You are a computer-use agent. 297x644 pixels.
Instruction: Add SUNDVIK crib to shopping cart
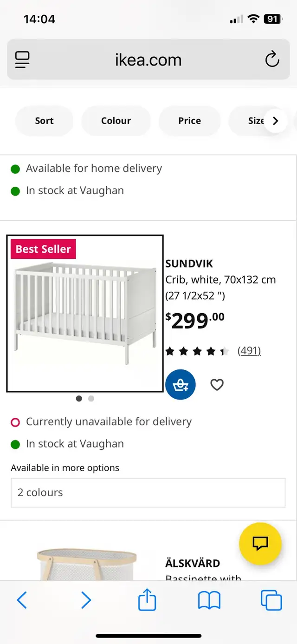pyautogui.click(x=180, y=384)
